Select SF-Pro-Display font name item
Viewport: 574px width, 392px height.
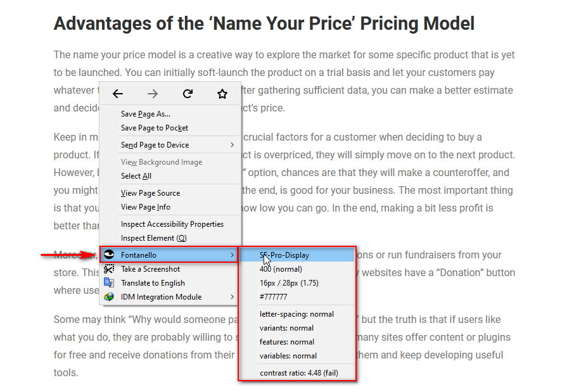(x=297, y=255)
